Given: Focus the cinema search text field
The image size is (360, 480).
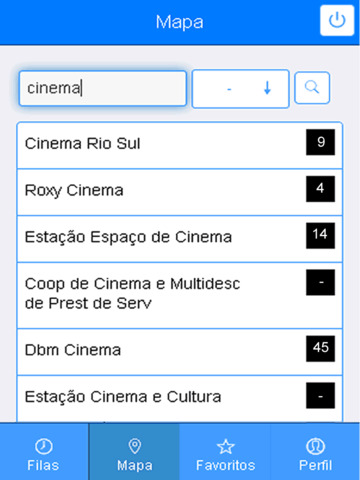Looking at the screenshot, I should pos(103,88).
